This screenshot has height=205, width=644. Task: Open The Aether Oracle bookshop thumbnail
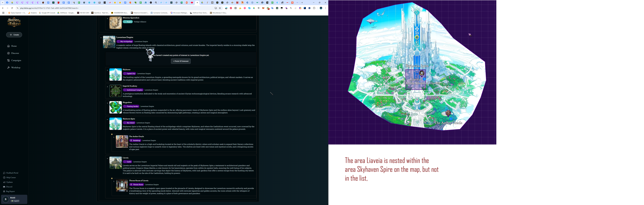click(x=122, y=141)
